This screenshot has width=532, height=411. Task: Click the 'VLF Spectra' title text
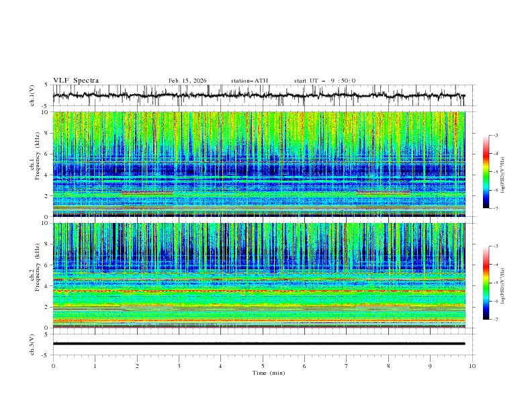76,81
